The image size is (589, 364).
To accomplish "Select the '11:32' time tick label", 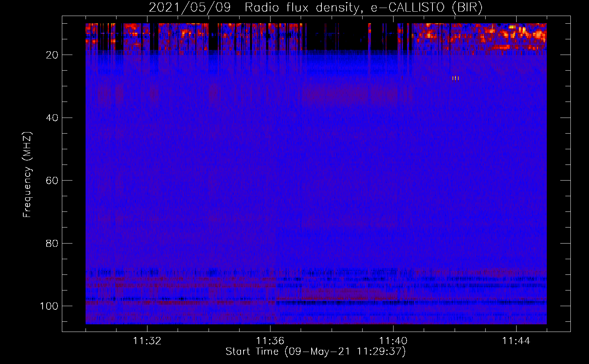I will 147,341.
